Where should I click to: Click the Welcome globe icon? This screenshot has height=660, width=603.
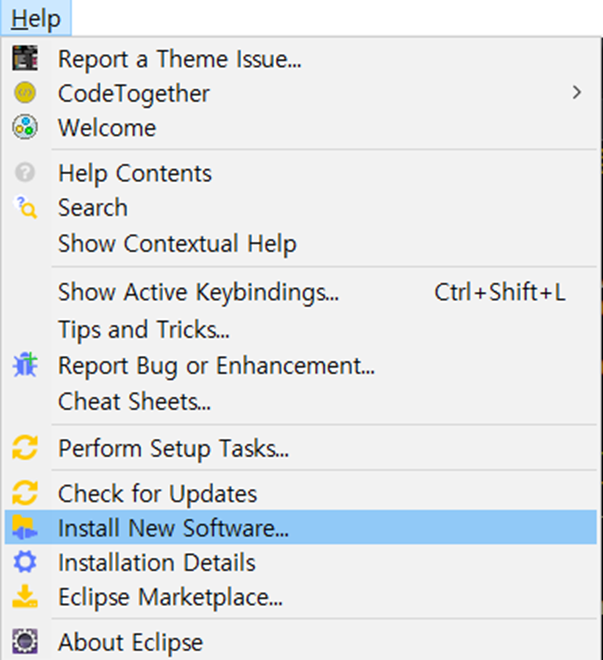(25, 128)
